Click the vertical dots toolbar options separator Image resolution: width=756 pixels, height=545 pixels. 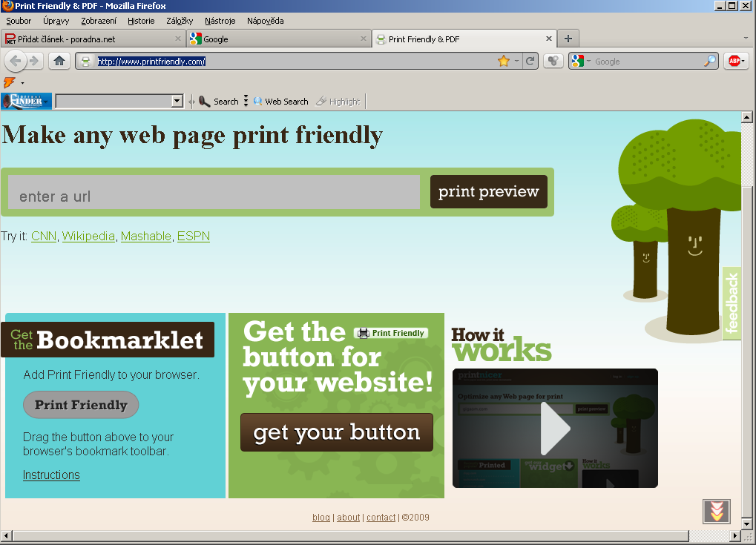[246, 101]
